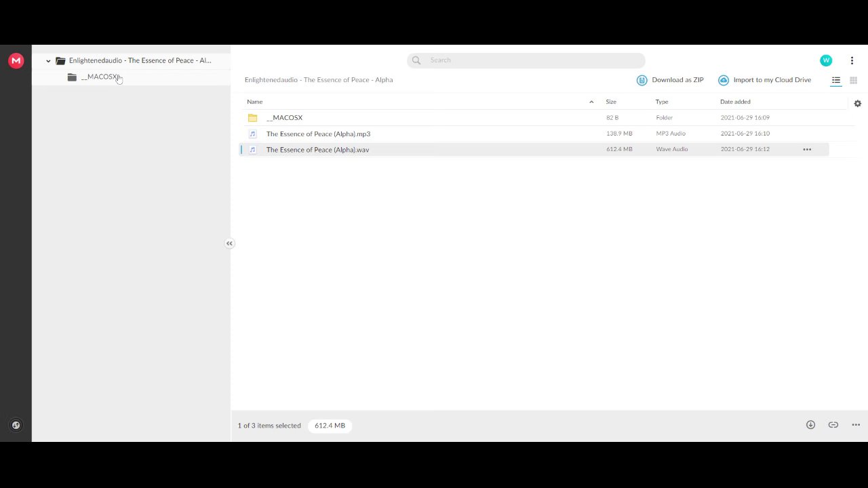Select The Essence of Peace (Alpha).mp3

(318, 134)
